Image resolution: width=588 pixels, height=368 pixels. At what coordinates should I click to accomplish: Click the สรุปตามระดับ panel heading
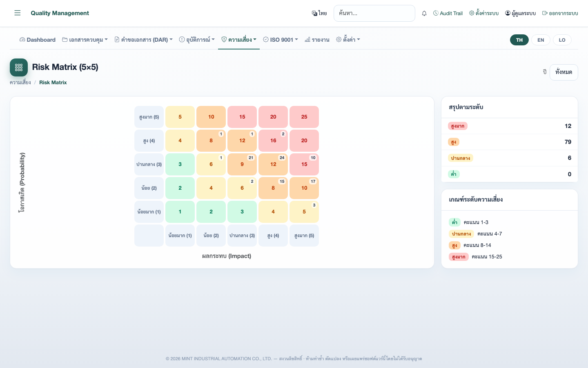pyautogui.click(x=466, y=107)
